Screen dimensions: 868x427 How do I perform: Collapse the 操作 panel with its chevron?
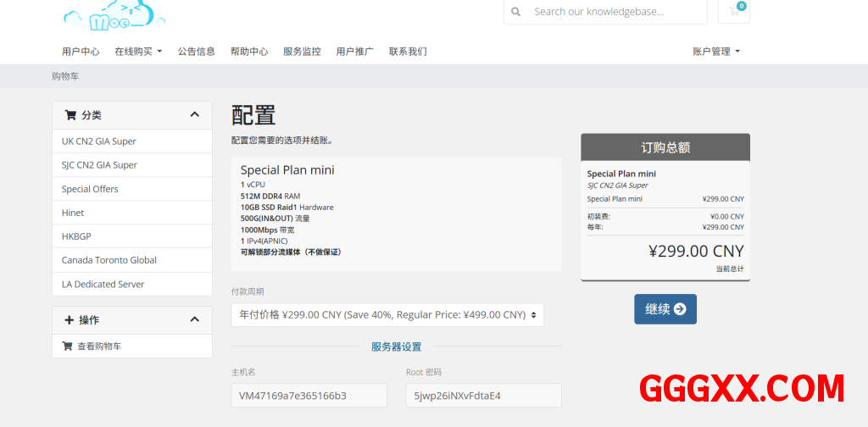[x=195, y=319]
